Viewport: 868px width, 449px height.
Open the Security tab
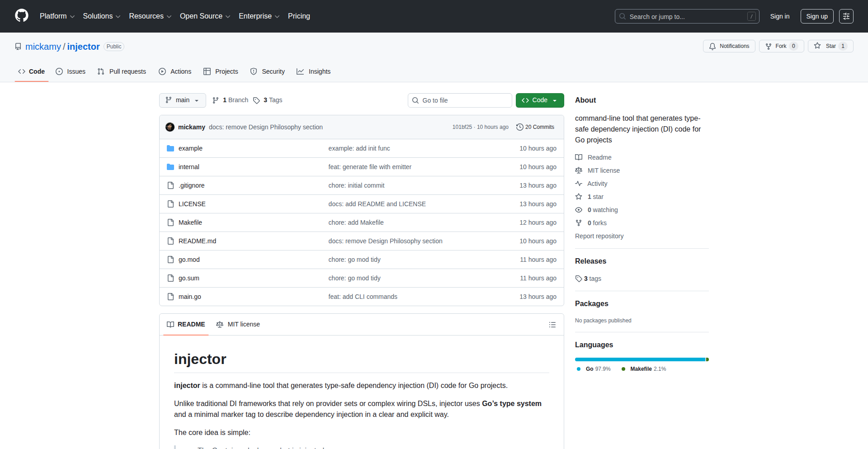(268, 71)
